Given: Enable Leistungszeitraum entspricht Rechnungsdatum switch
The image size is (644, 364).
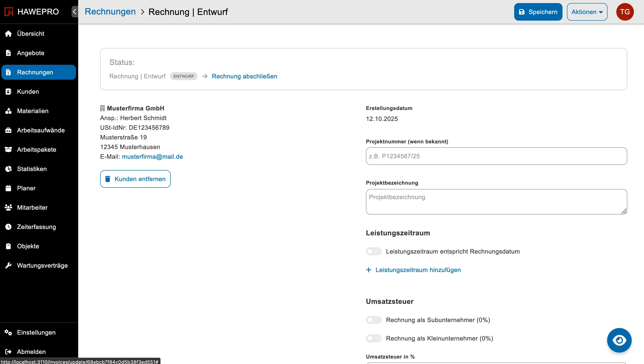Looking at the screenshot, I should 374,251.
